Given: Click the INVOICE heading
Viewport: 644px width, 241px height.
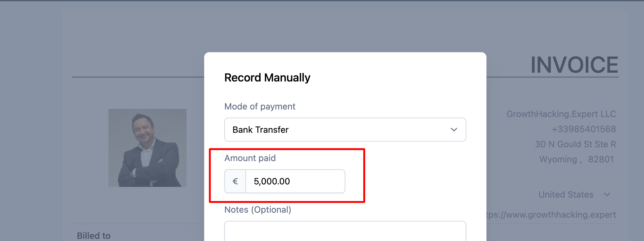Looking at the screenshot, I should [x=574, y=64].
